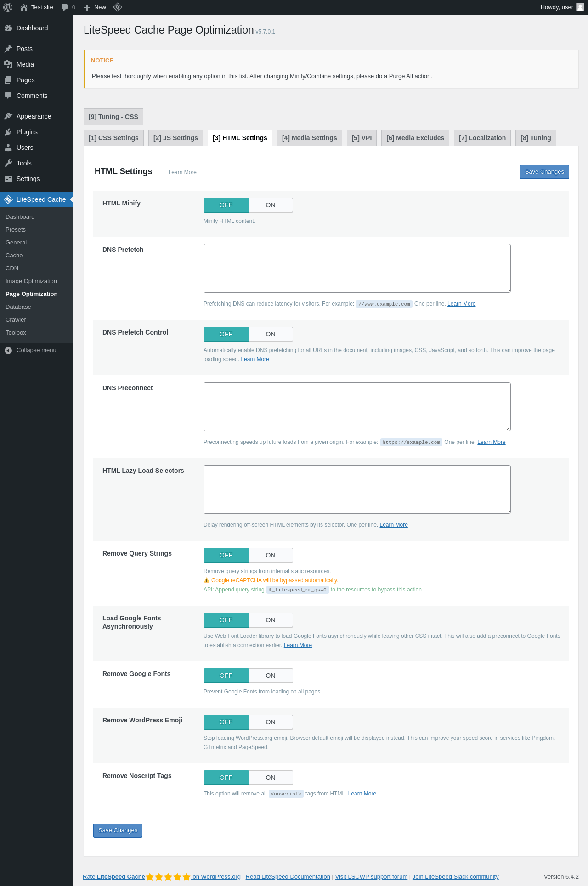Click the Collapse menu arrow icon
This screenshot has width=588, height=886.
point(8,350)
